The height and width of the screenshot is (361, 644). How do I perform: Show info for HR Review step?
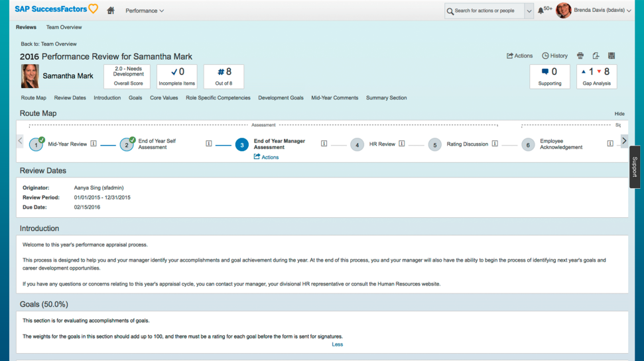pyautogui.click(x=402, y=144)
